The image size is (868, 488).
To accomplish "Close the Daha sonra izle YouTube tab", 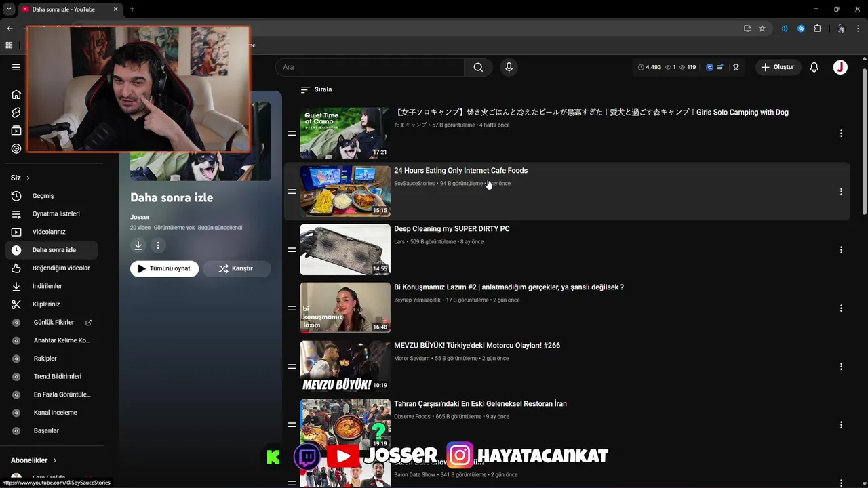I will tap(115, 9).
